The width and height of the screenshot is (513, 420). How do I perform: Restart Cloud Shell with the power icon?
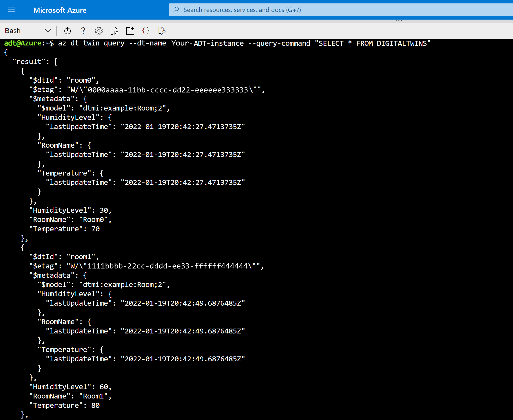pos(67,31)
